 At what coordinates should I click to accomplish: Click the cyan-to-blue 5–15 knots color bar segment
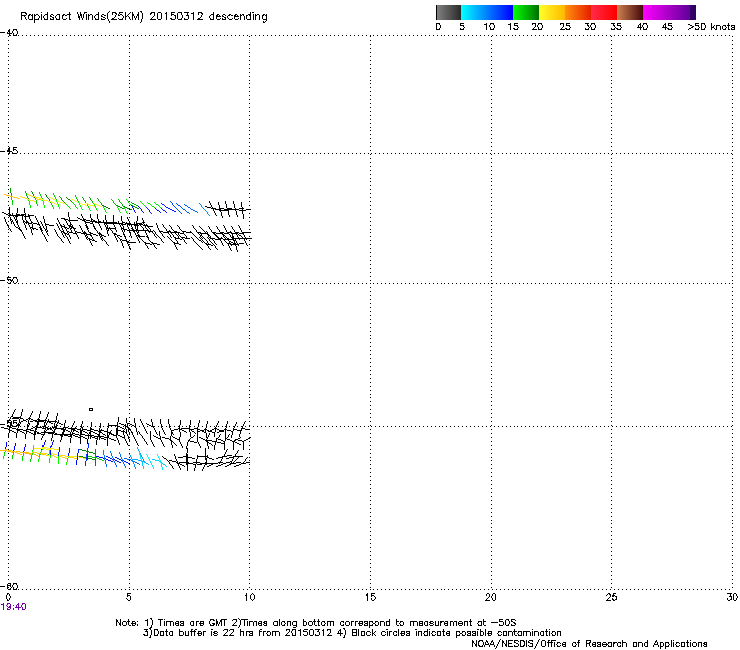click(x=487, y=12)
